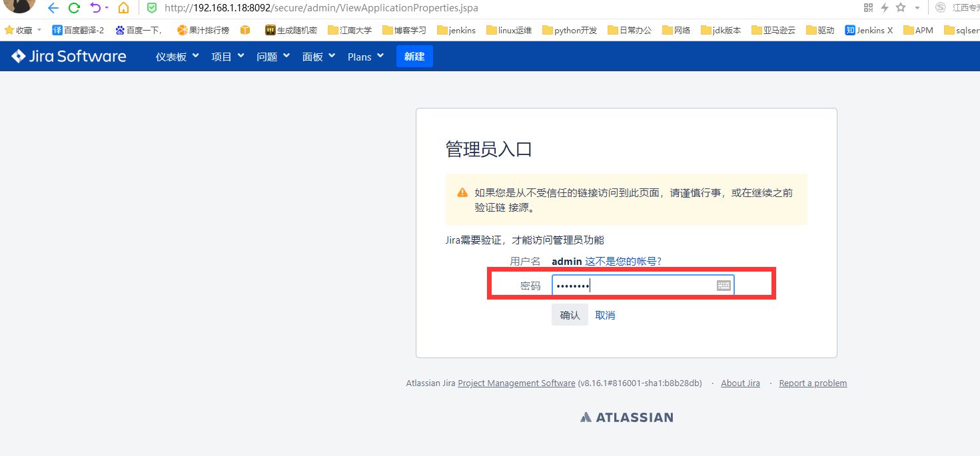
Task: Open the Jenkins X bookmark
Action: point(869,30)
